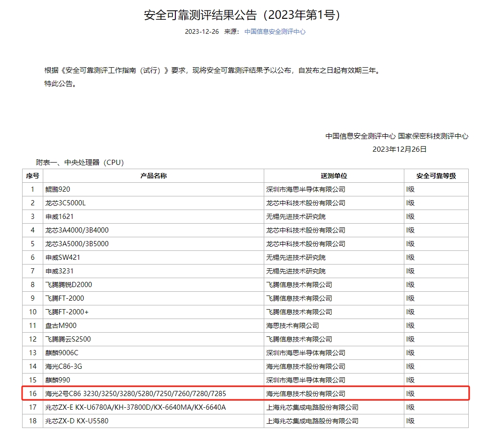The height and width of the screenshot is (436, 504).
Task: Click the 兆芯ZX-D KX-U5580 product cell
Action: (x=77, y=421)
